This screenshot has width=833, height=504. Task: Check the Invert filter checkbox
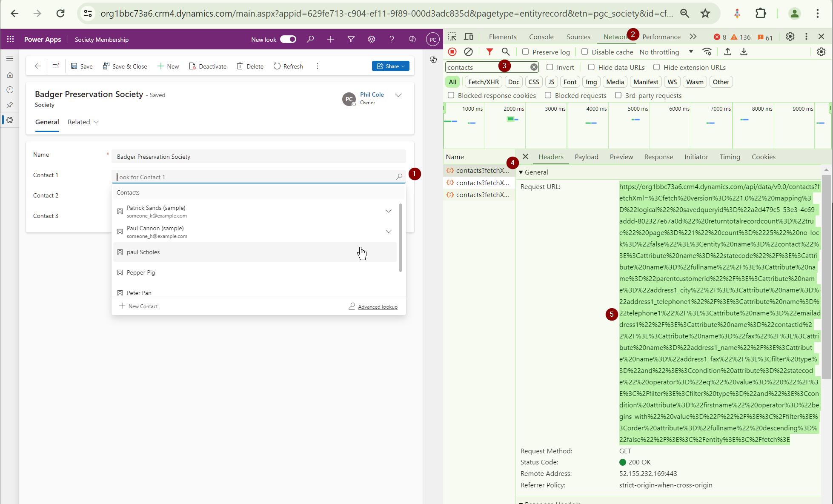point(550,67)
